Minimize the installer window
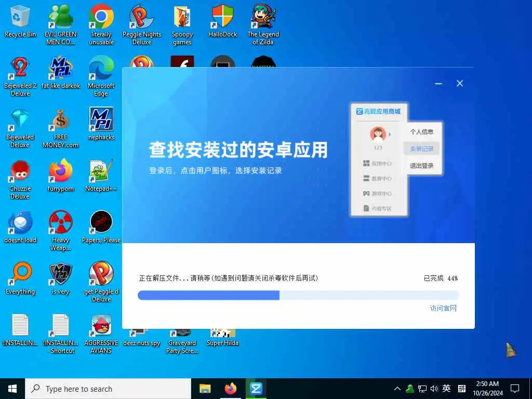The image size is (532, 399). click(x=438, y=84)
